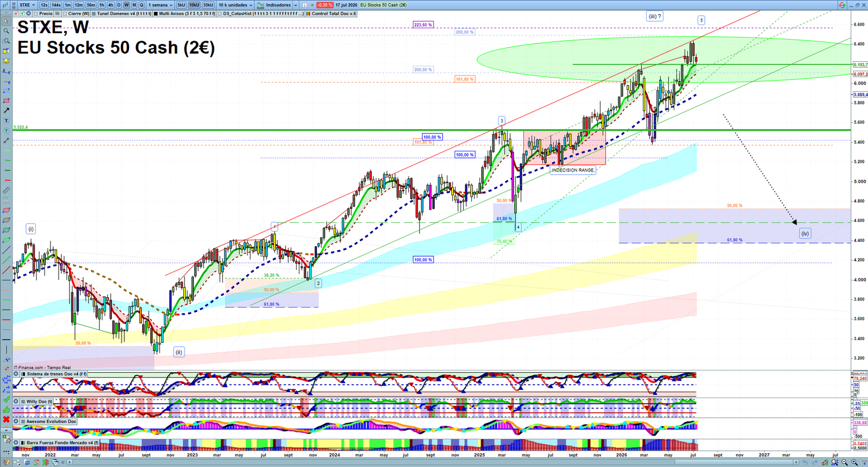Viewport: 868px width, 467px height.
Task: Click the INDECISION RANGE label on chart
Action: [x=573, y=170]
